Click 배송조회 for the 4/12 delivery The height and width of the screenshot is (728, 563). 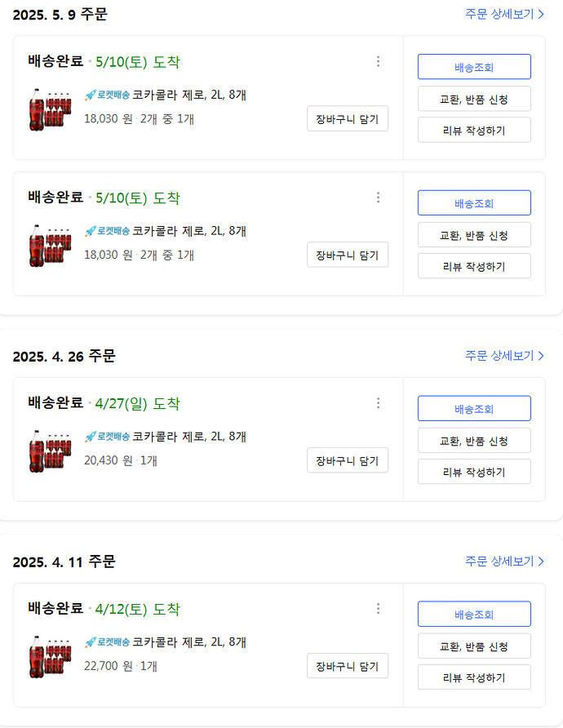tap(474, 615)
